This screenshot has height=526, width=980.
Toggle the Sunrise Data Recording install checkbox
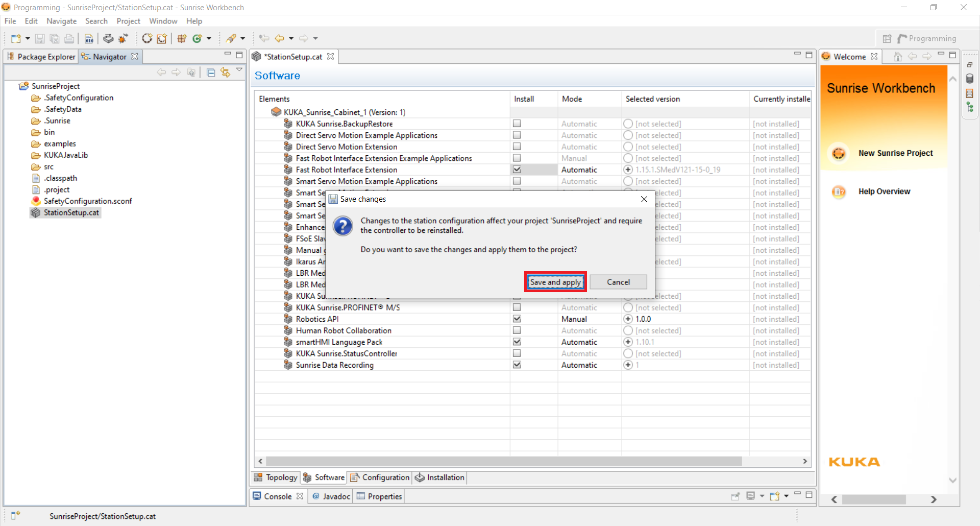(517, 365)
